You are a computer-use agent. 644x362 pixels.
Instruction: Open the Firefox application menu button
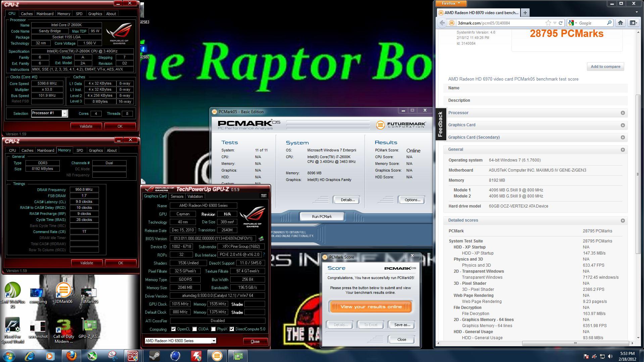tap(450, 3)
